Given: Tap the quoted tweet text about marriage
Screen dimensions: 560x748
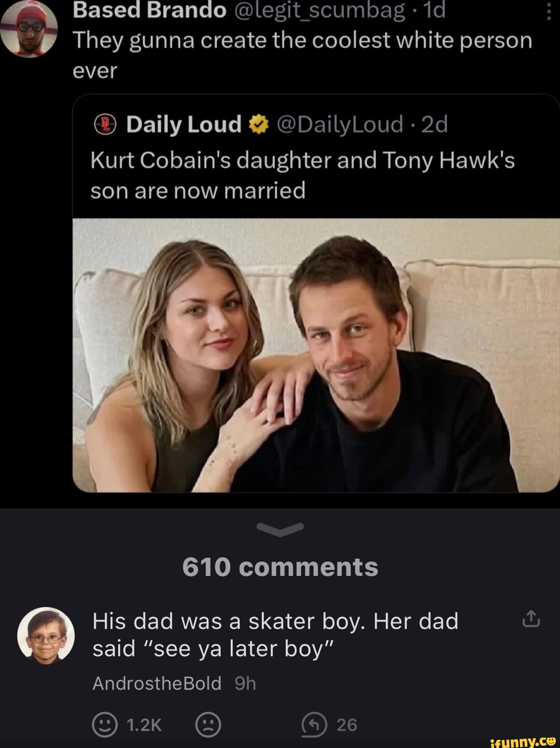Looking at the screenshot, I should coord(302,175).
